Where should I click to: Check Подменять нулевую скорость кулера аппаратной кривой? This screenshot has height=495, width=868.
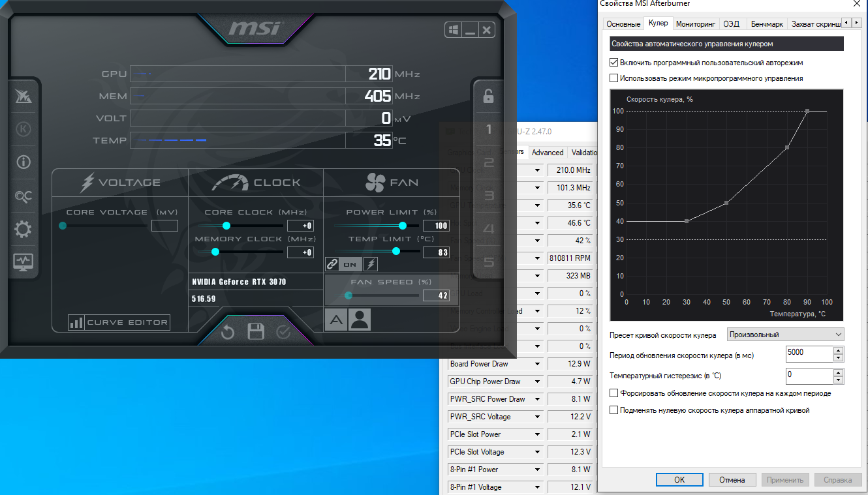pyautogui.click(x=613, y=410)
